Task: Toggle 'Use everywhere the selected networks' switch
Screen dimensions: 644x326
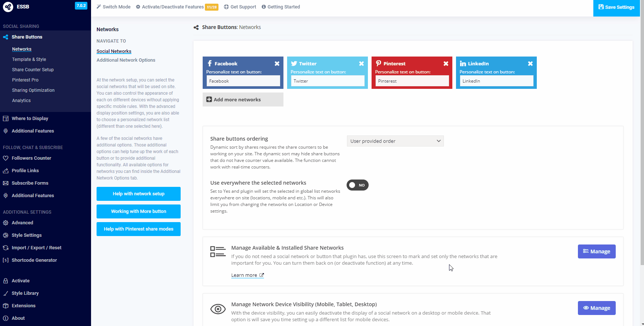Action: [x=357, y=185]
